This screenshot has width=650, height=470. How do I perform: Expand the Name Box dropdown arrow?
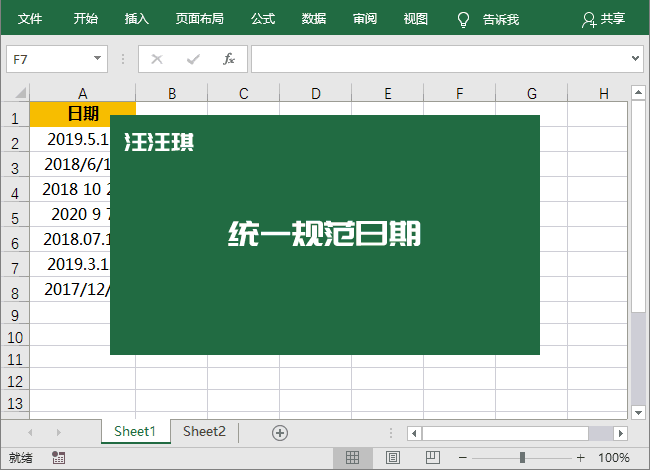pos(97,58)
